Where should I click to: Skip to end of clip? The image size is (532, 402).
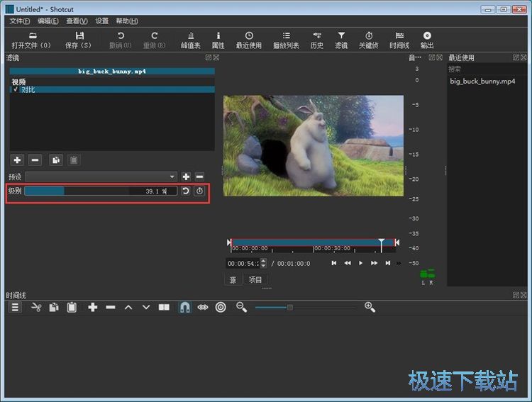click(x=387, y=263)
